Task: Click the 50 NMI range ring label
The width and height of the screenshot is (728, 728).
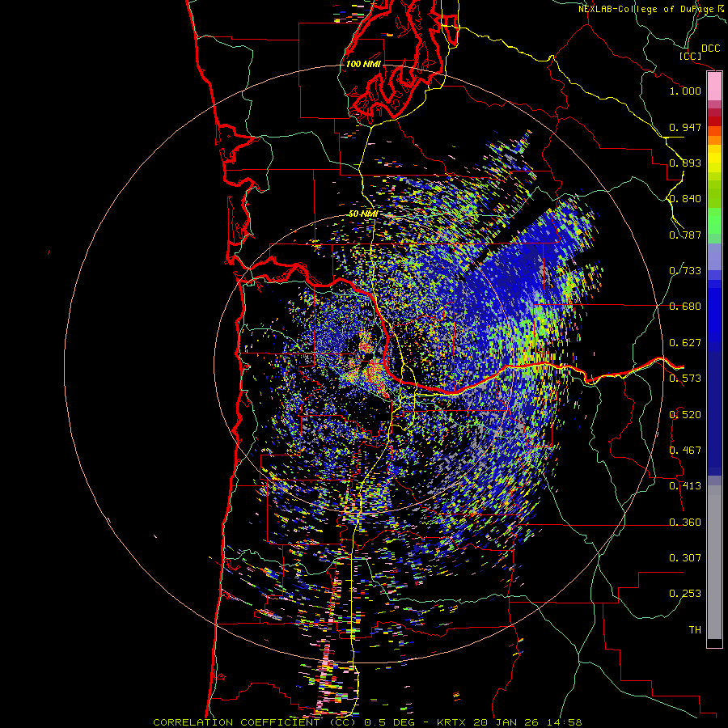Action: click(363, 214)
